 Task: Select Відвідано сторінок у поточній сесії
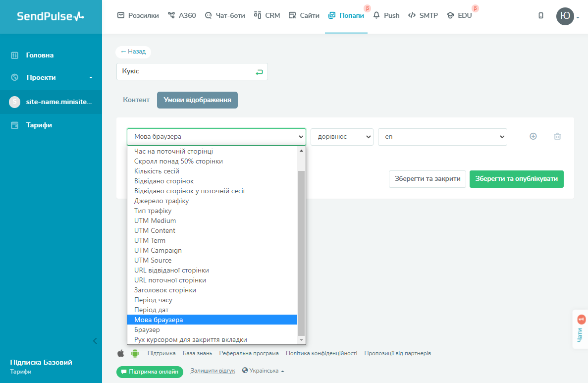click(x=212, y=191)
